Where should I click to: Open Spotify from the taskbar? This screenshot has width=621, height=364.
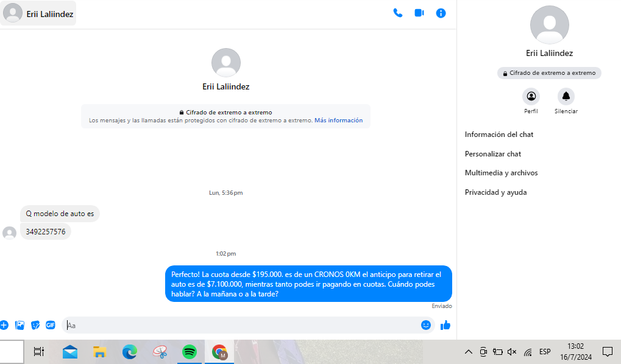pyautogui.click(x=190, y=351)
